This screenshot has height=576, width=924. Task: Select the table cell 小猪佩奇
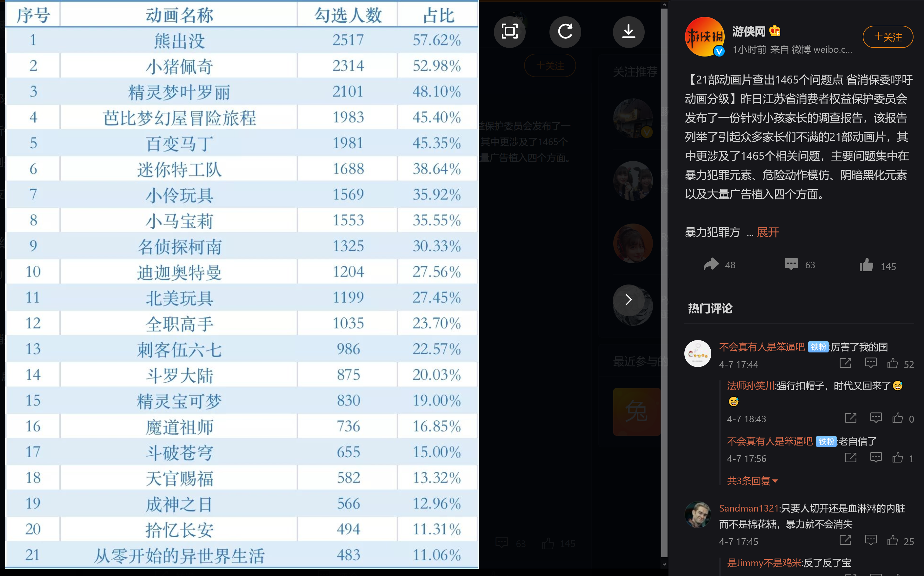[x=179, y=66]
